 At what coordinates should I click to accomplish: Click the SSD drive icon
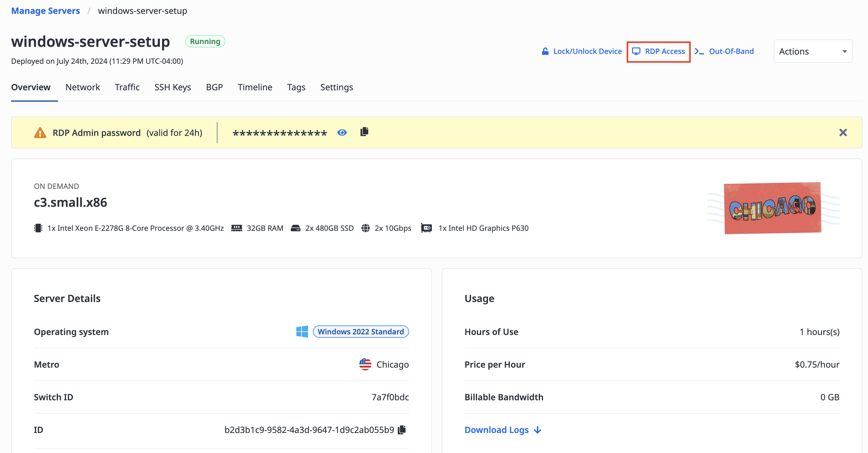[x=295, y=228]
